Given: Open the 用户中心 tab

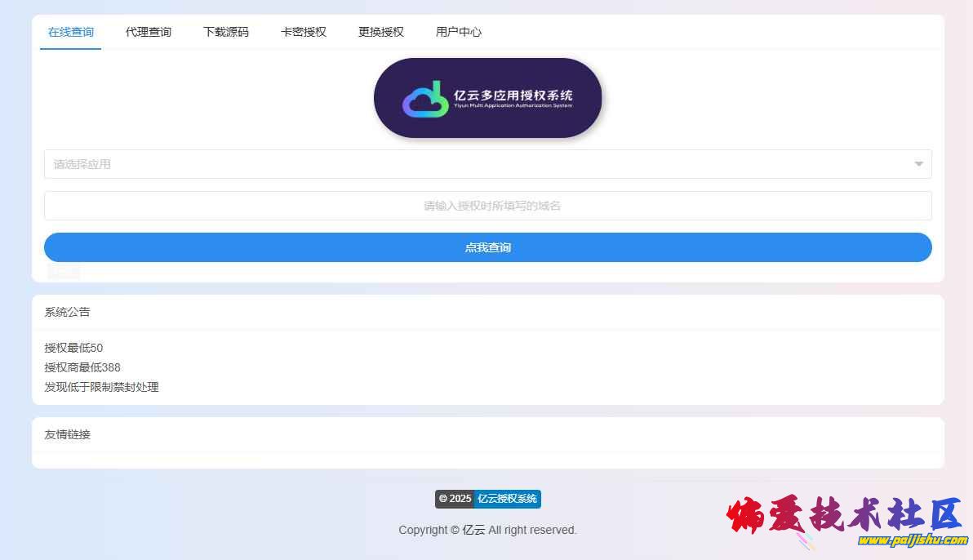Looking at the screenshot, I should click(459, 33).
